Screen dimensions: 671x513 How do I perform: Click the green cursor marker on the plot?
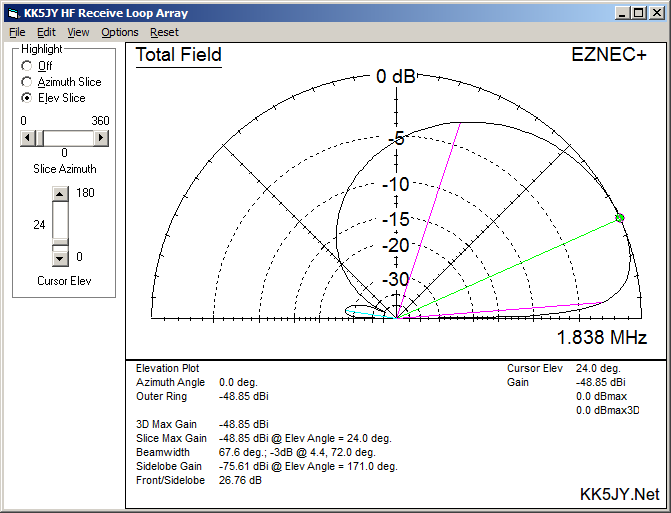pyautogui.click(x=620, y=218)
